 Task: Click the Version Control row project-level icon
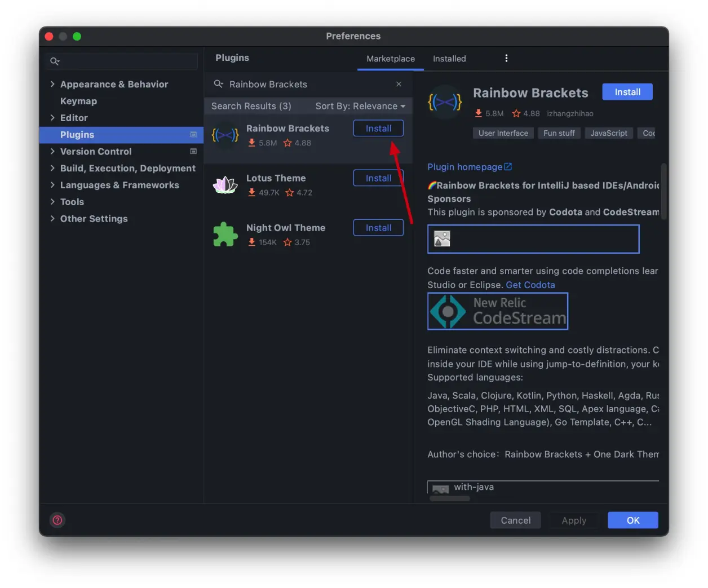193,151
